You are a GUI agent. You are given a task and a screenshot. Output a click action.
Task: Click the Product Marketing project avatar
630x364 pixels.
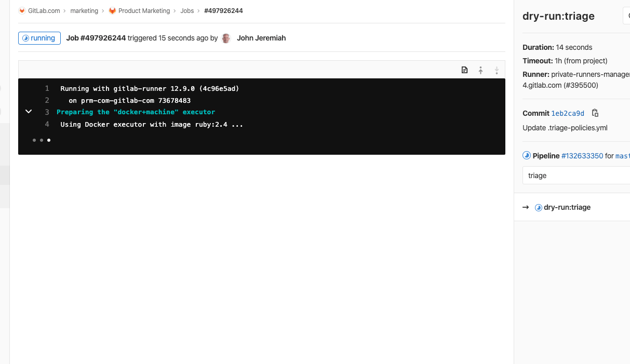pyautogui.click(x=112, y=11)
